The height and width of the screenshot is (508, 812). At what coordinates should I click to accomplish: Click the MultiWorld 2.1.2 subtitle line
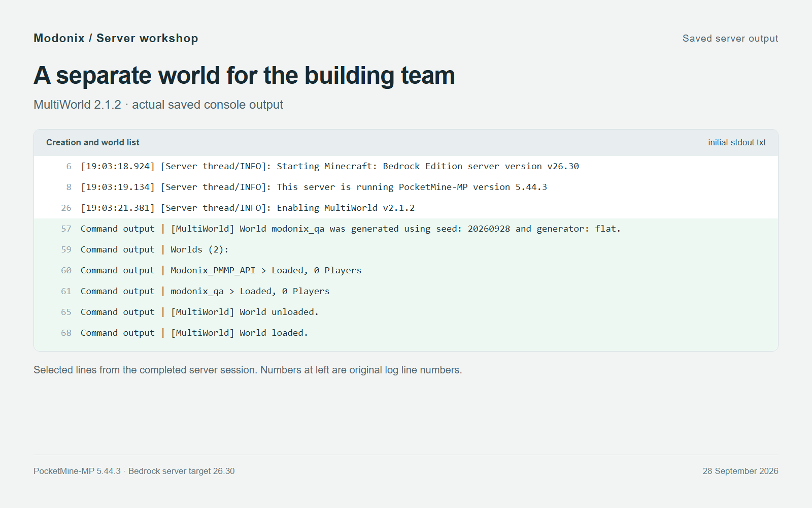[158, 105]
